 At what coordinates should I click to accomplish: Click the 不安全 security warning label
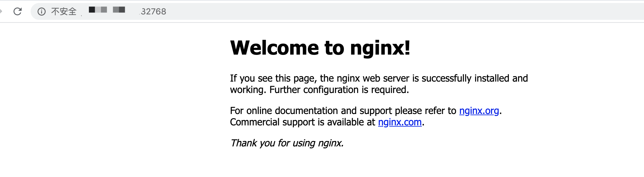(x=64, y=11)
